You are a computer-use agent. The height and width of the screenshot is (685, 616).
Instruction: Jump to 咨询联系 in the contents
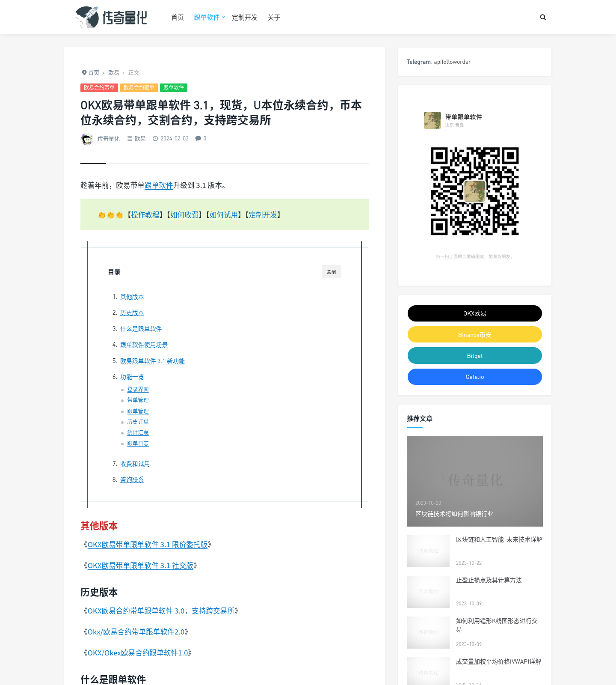click(x=132, y=480)
